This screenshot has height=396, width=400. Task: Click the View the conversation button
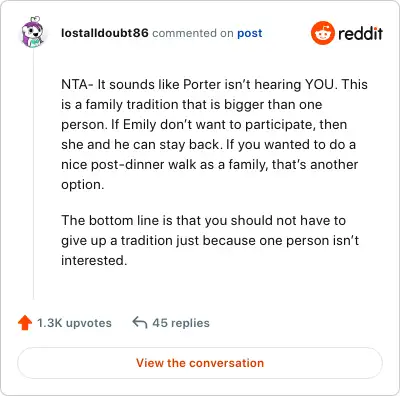click(x=200, y=363)
